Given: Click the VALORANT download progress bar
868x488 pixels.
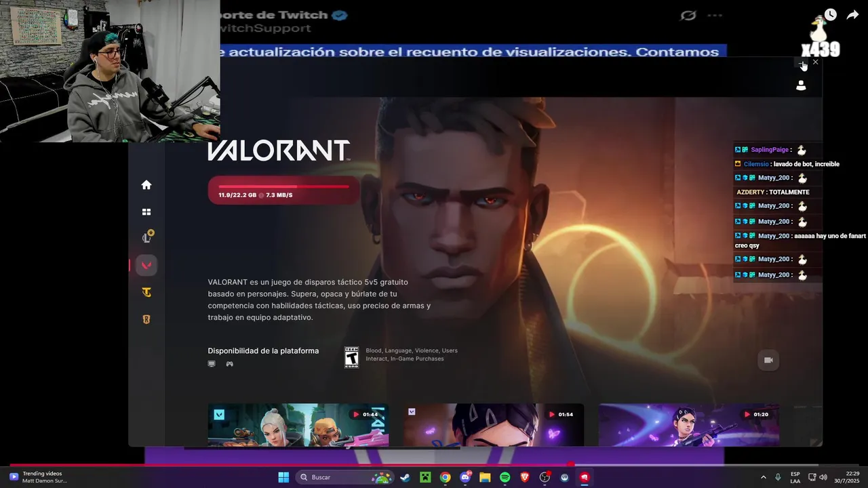Looking at the screenshot, I should (x=283, y=190).
